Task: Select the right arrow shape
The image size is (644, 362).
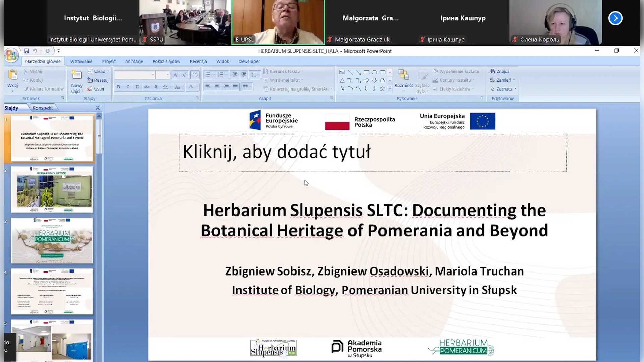Action: point(366,80)
